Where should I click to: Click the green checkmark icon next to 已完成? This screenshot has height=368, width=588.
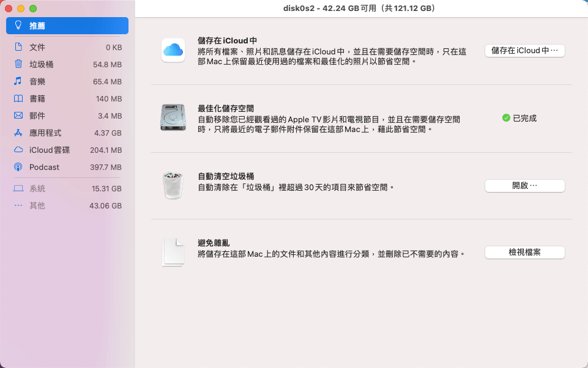pos(506,118)
